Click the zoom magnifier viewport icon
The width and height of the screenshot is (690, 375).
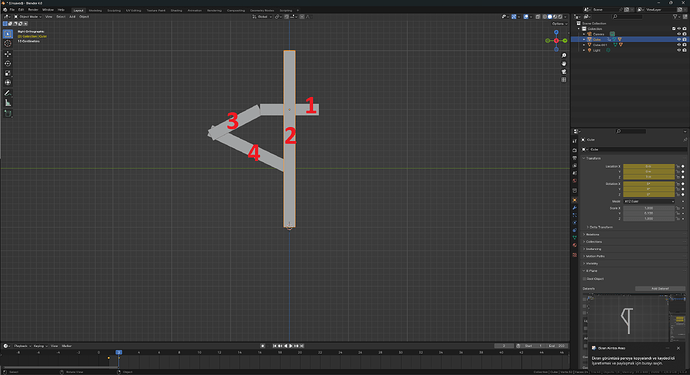[564, 55]
